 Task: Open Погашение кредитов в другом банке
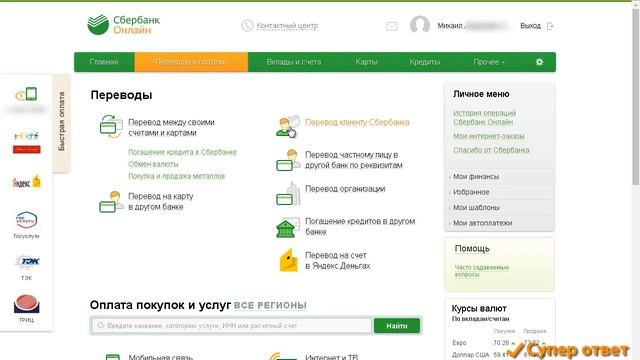(360, 227)
